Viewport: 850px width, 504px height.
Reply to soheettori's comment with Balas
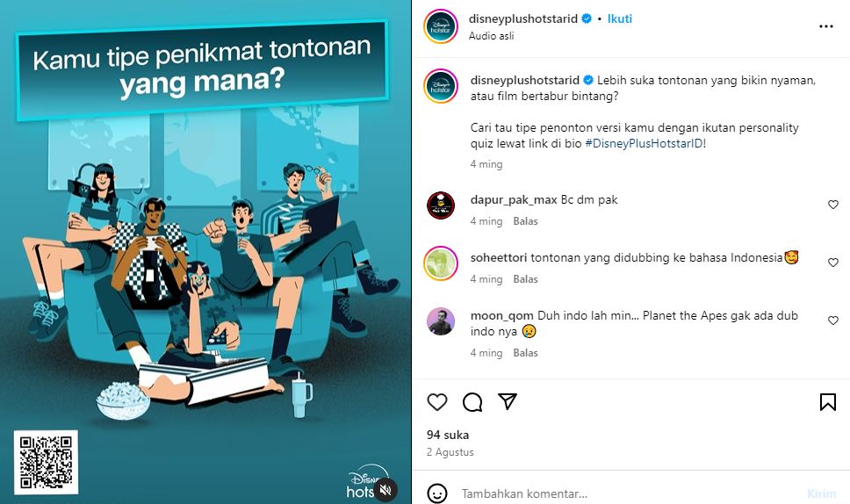point(525,279)
